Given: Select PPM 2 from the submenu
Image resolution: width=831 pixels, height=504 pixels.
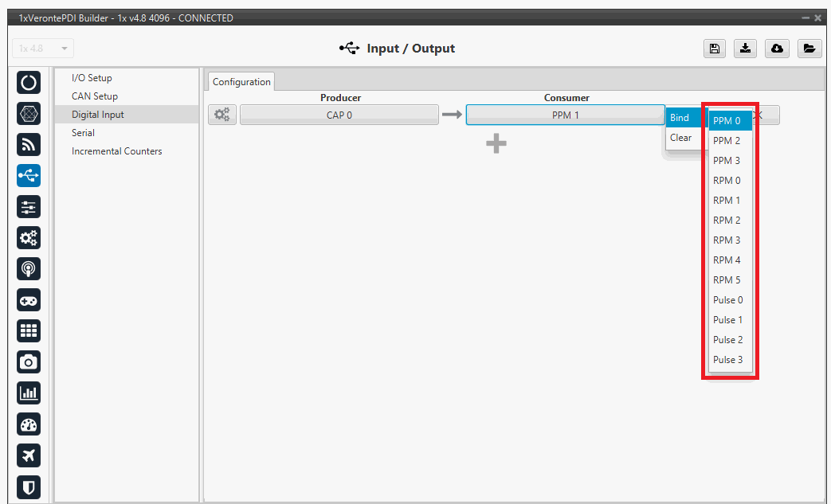Looking at the screenshot, I should 731,141.
